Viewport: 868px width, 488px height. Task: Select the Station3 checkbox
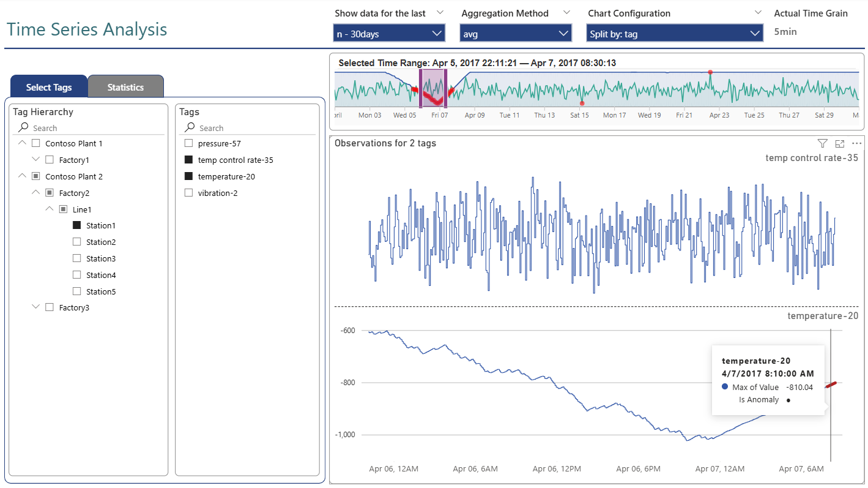[76, 258]
